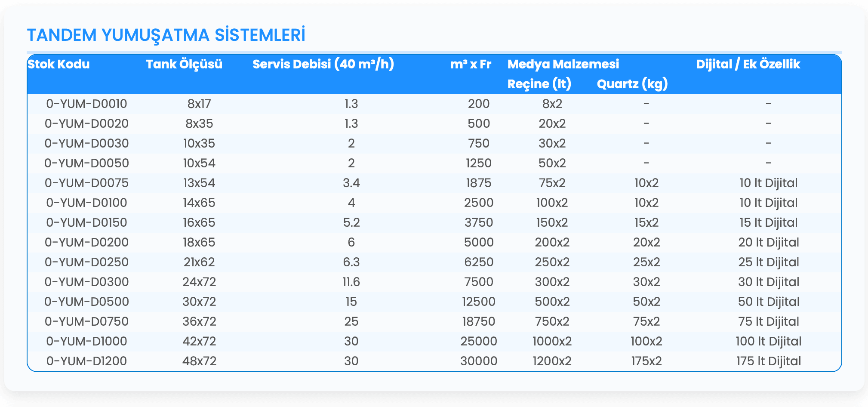Screen dimensions: 868x407
Task: Click the 50 lt Dijital cell
Action: [769, 302]
